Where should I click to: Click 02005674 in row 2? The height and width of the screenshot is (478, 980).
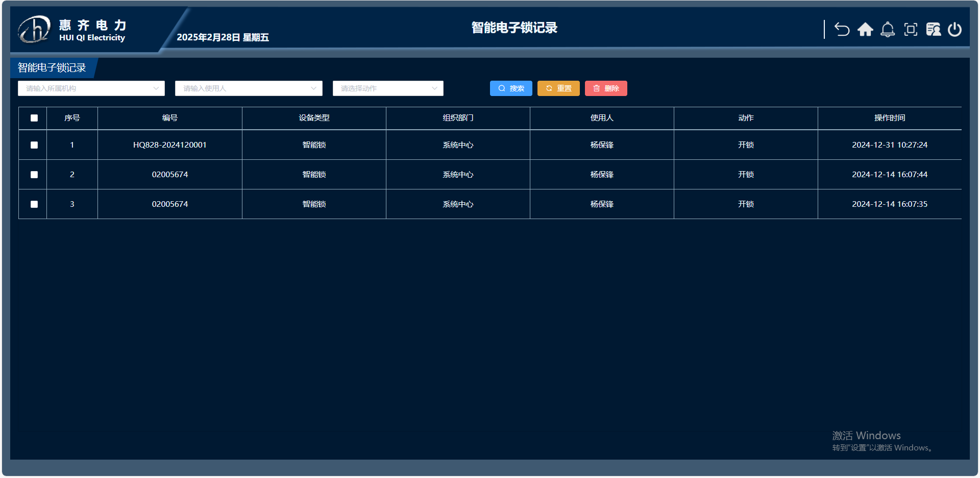point(170,175)
